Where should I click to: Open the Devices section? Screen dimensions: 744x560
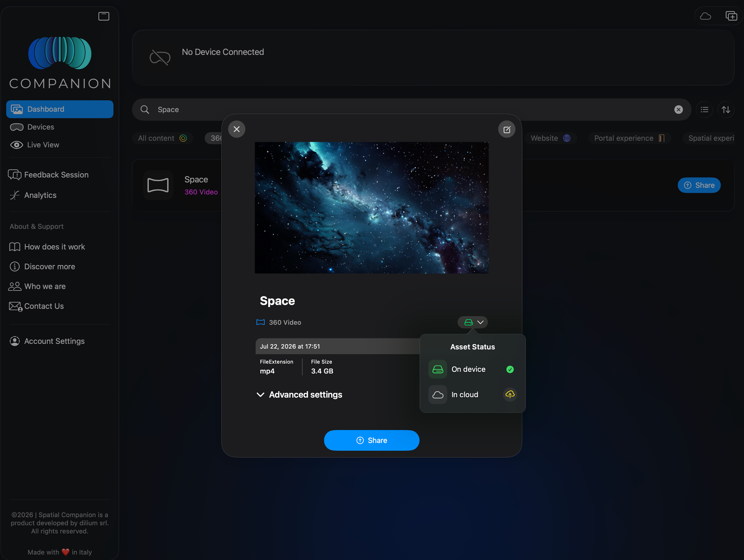[59, 127]
